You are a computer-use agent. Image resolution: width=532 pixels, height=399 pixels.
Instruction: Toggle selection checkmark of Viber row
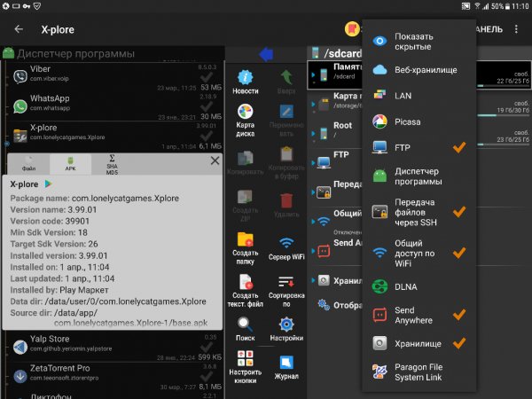click(207, 77)
